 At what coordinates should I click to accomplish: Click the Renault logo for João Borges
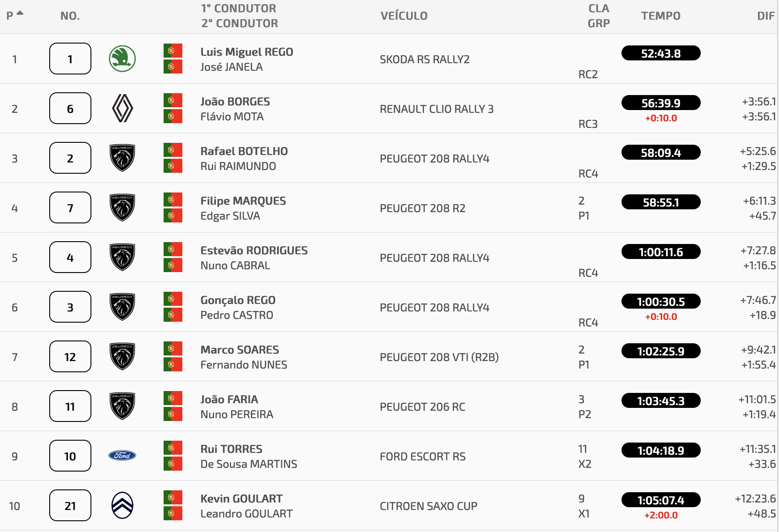click(x=122, y=109)
